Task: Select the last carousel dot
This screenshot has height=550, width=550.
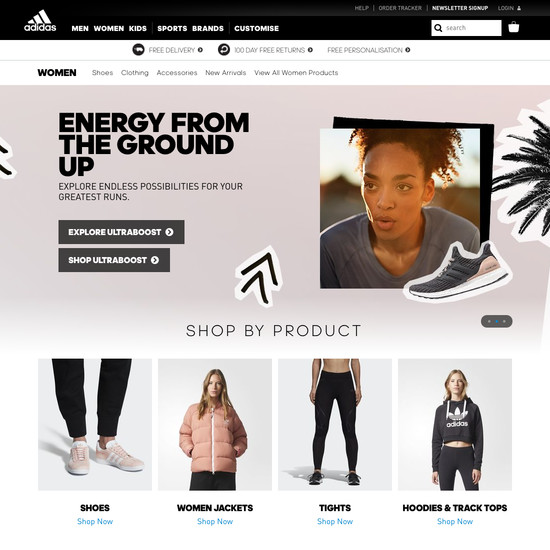Action: 504,321
